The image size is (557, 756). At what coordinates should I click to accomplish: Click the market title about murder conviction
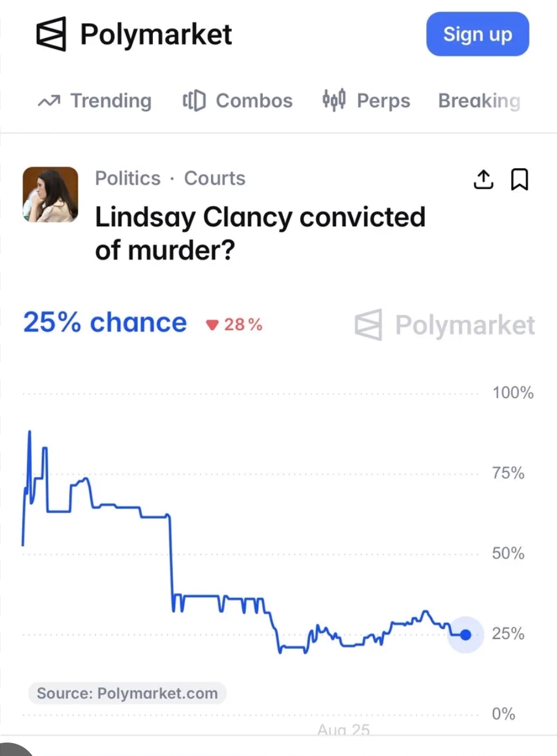[x=260, y=234]
